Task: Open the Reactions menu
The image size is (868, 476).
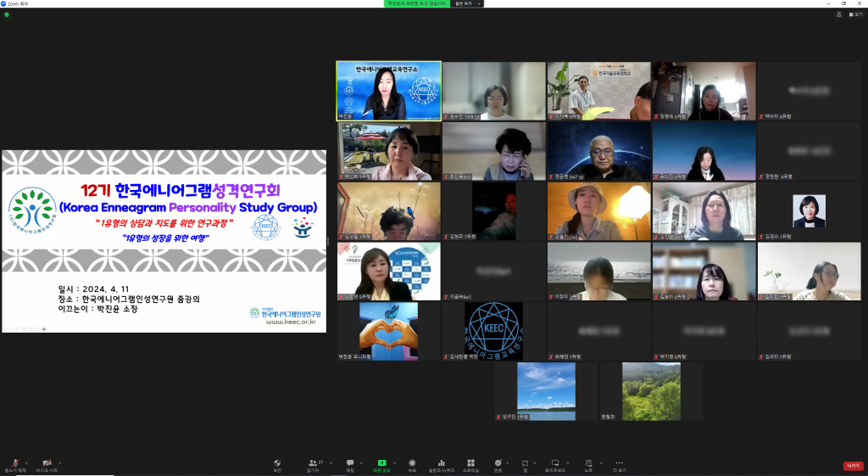Action: tap(498, 465)
